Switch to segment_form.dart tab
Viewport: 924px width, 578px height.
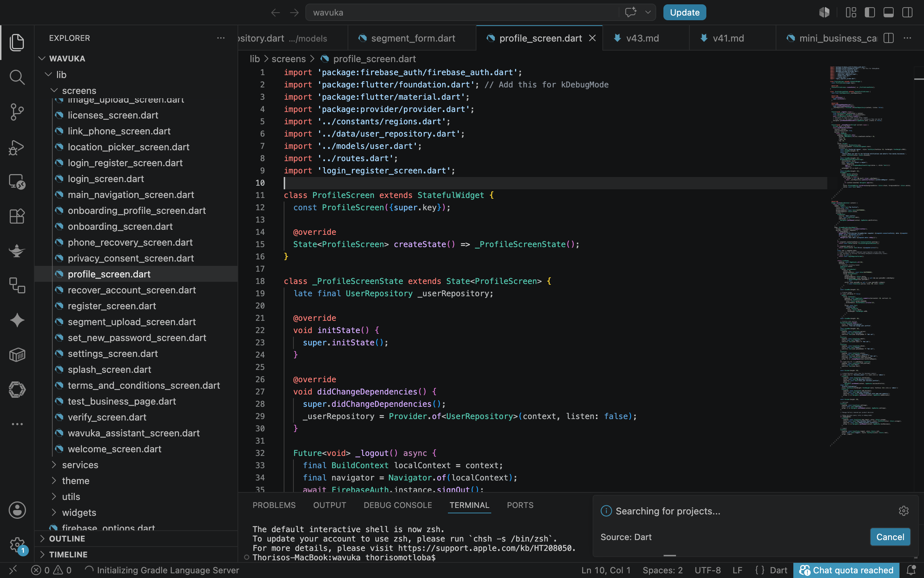pos(412,38)
